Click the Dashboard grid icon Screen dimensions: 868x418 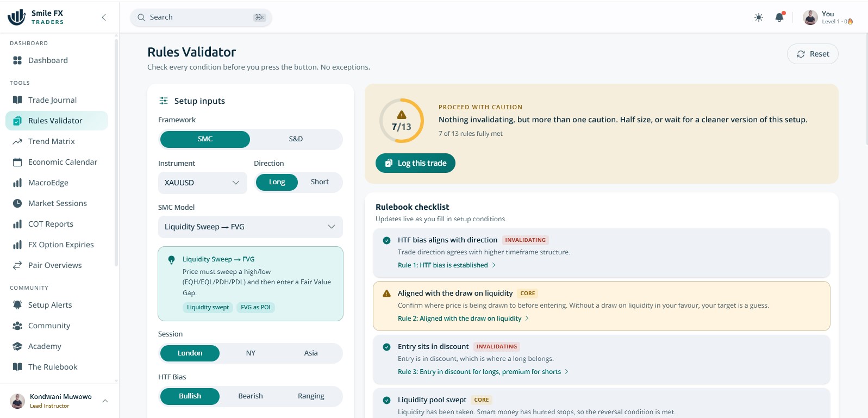coord(17,60)
